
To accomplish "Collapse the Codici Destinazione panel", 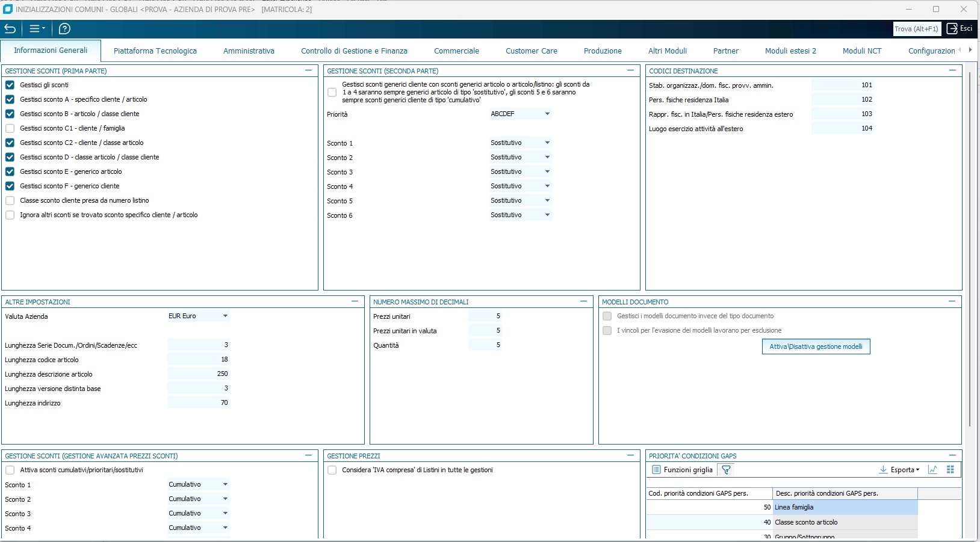I will [x=952, y=70].
